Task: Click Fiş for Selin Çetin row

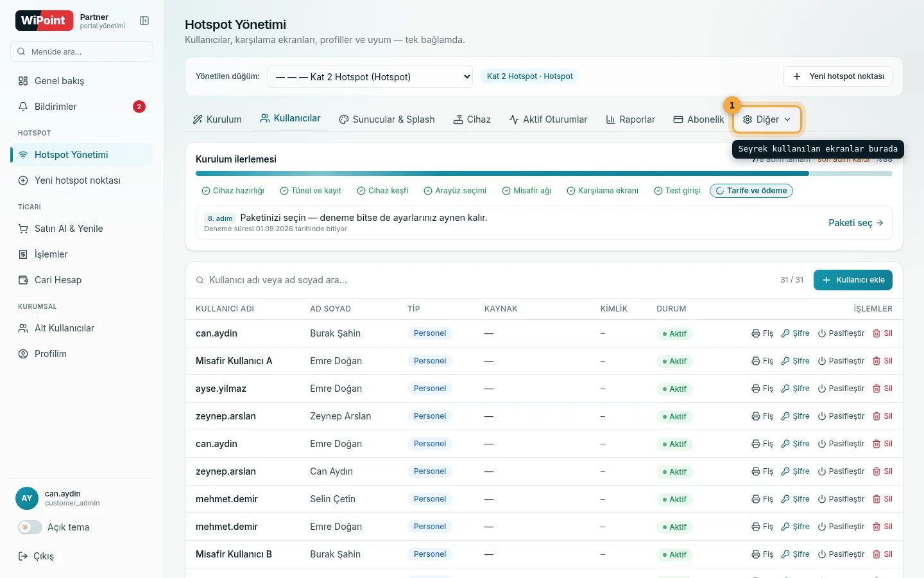Action: 762,499
